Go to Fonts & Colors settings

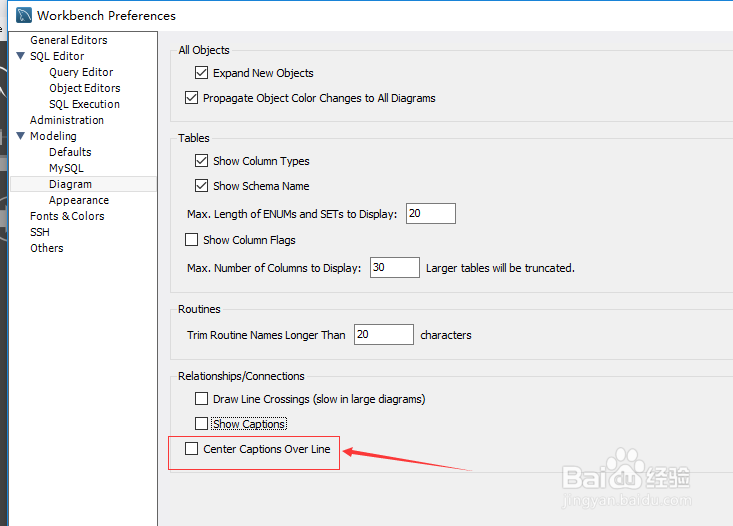click(67, 216)
